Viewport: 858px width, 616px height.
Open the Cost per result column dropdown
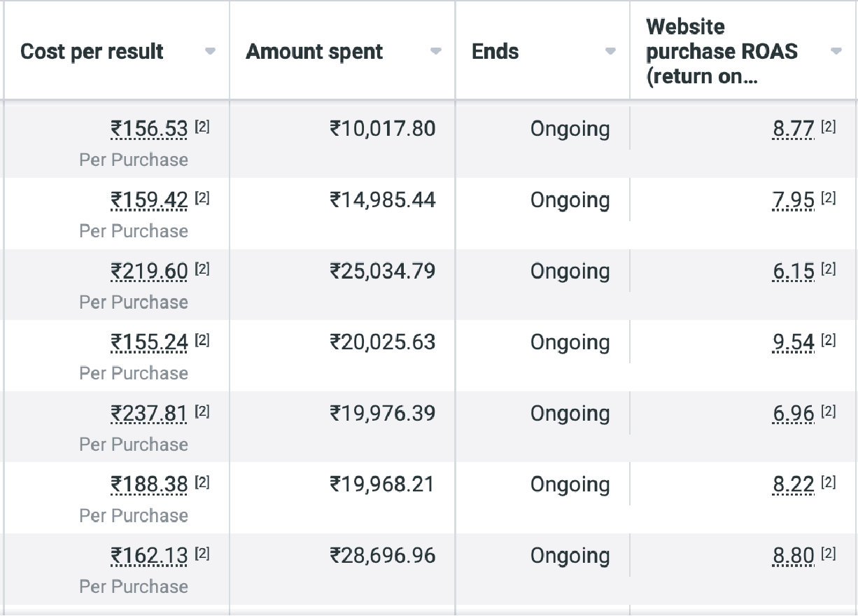tap(210, 51)
